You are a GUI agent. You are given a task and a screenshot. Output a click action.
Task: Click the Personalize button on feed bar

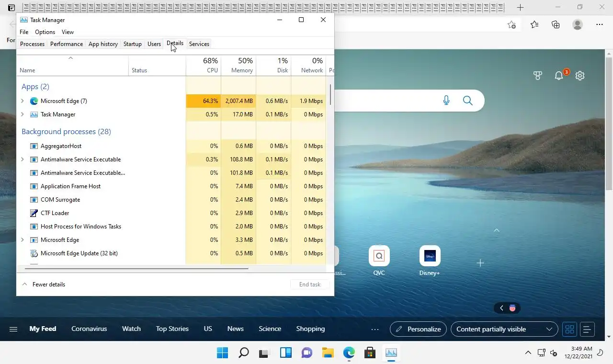point(419,329)
